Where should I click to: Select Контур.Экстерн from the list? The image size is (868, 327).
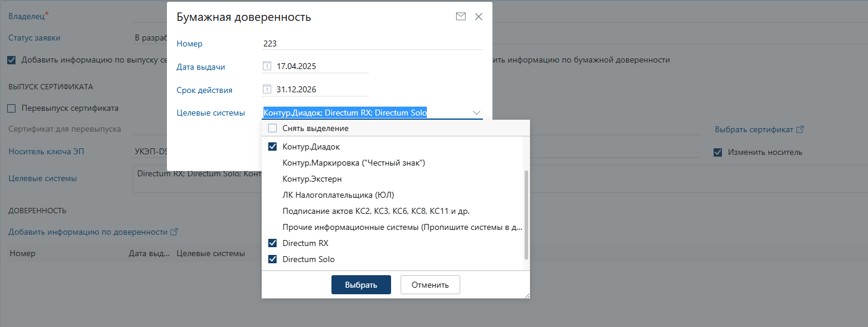(x=312, y=179)
